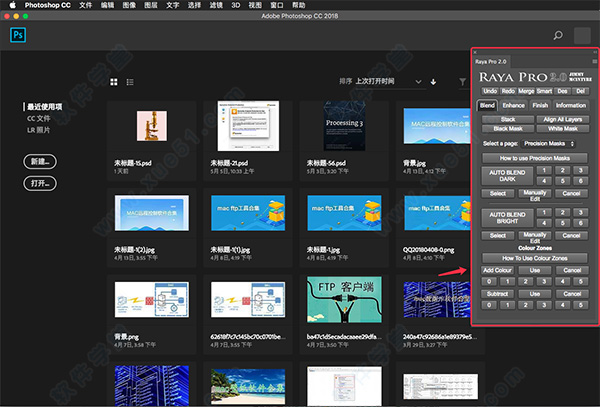Screen dimensions: 600x407
Task: Click the AUTO BLEND BRIGHT button
Action: coord(507,218)
